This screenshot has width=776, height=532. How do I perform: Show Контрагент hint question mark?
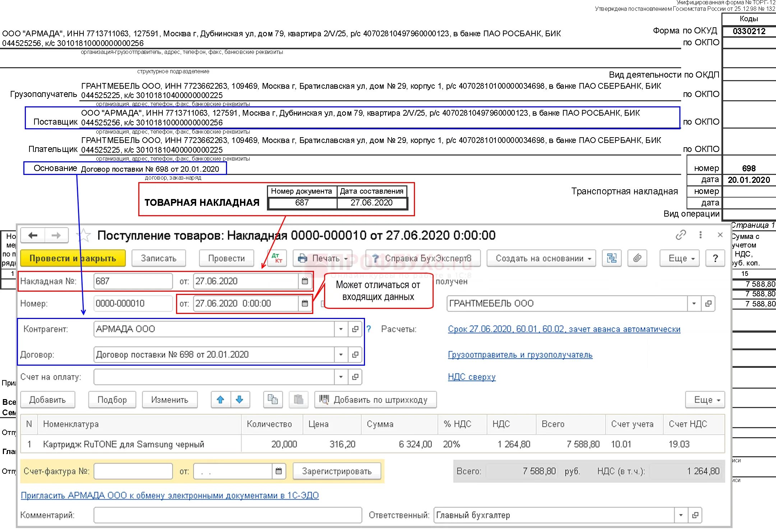pyautogui.click(x=369, y=329)
